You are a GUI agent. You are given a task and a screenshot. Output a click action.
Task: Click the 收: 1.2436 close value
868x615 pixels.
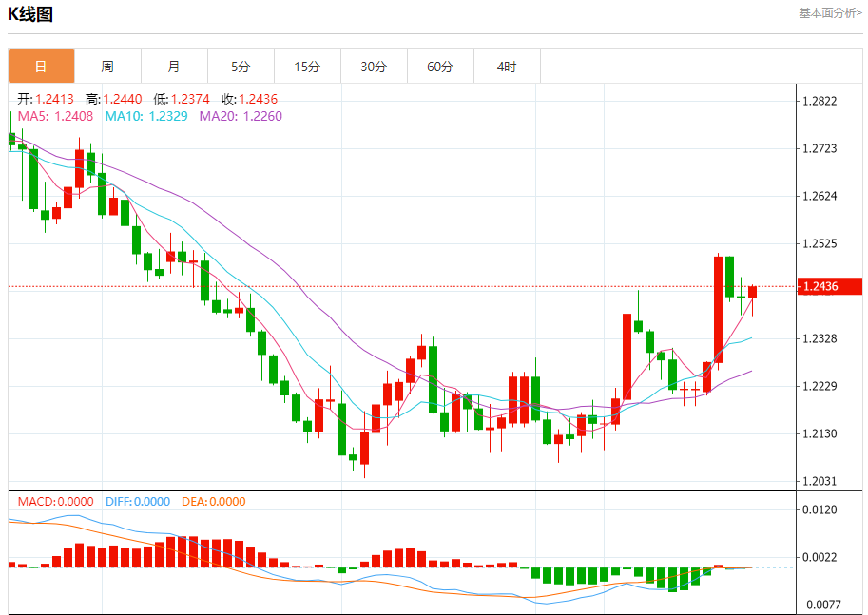pos(250,99)
